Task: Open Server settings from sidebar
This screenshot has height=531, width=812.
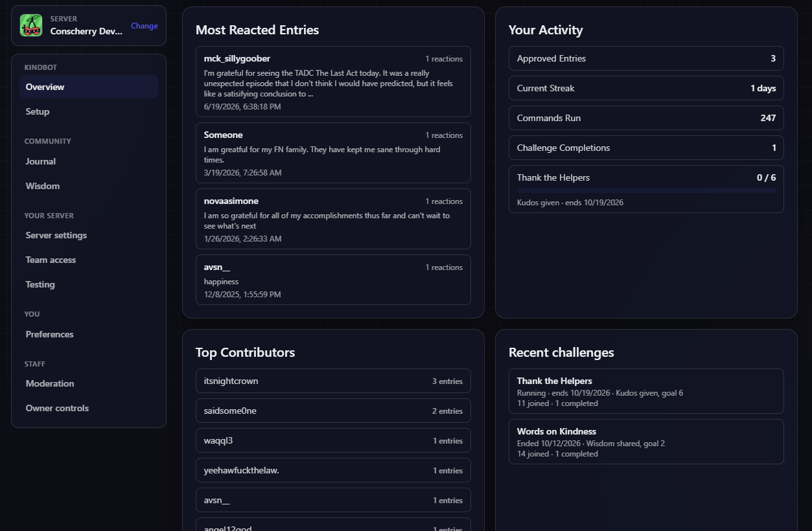Action: [89, 235]
